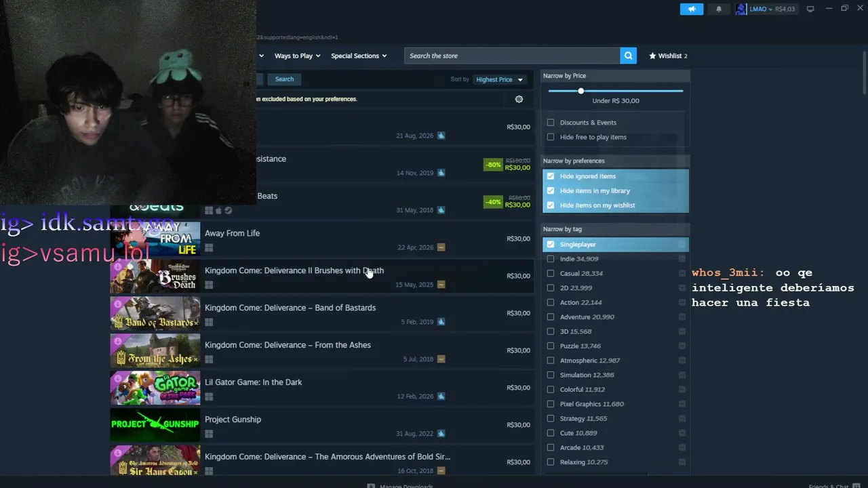This screenshot has width=868, height=488.
Task: Click Windows icon under Lil Gator Game
Action: [209, 397]
